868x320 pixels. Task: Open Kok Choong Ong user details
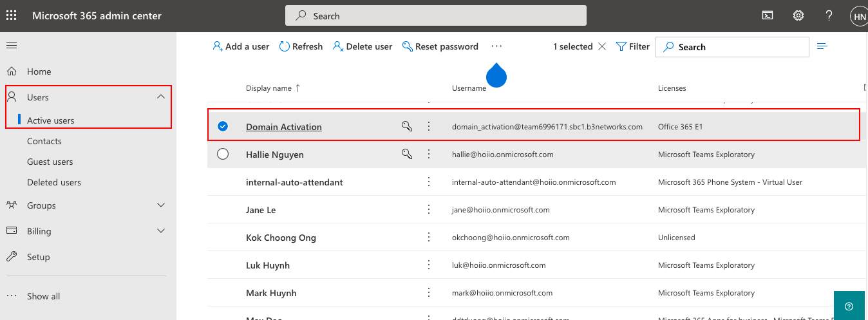(281, 238)
